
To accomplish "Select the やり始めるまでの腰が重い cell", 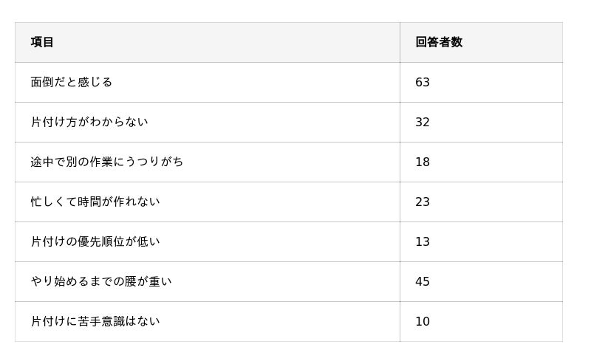I will [x=101, y=281].
